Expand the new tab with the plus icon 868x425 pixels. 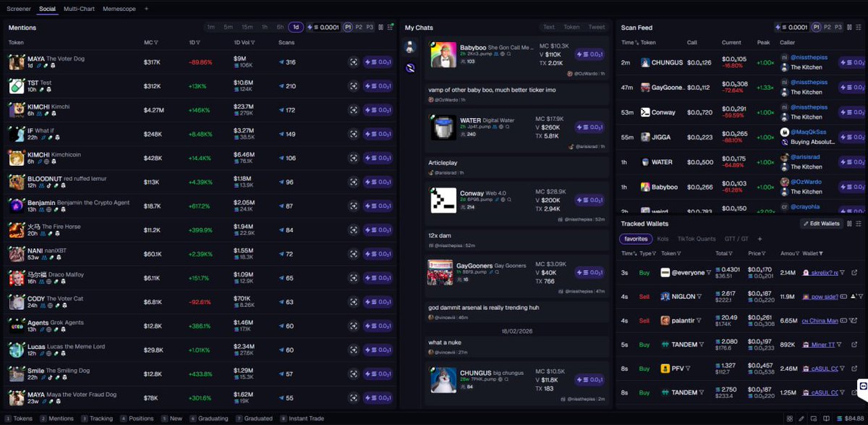(148, 9)
